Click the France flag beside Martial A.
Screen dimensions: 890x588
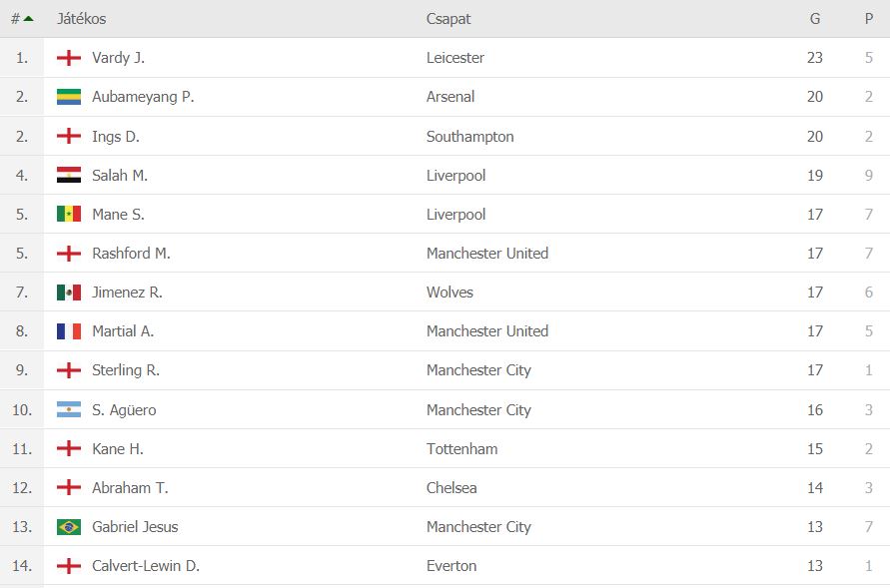coord(69,331)
